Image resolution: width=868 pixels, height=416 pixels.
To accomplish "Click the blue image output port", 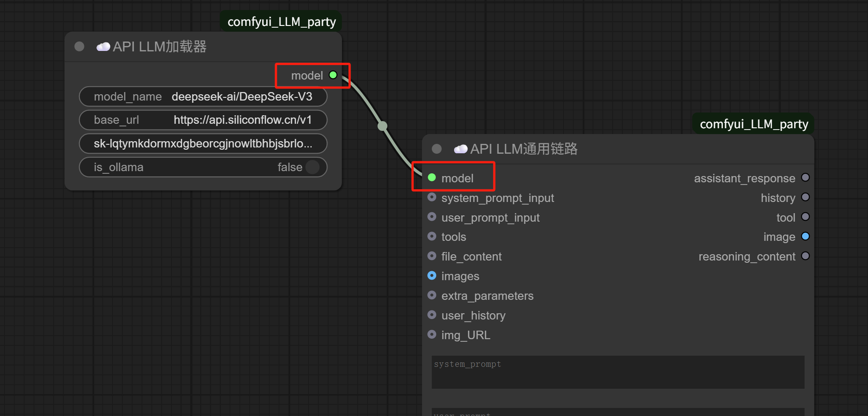I will pos(805,236).
